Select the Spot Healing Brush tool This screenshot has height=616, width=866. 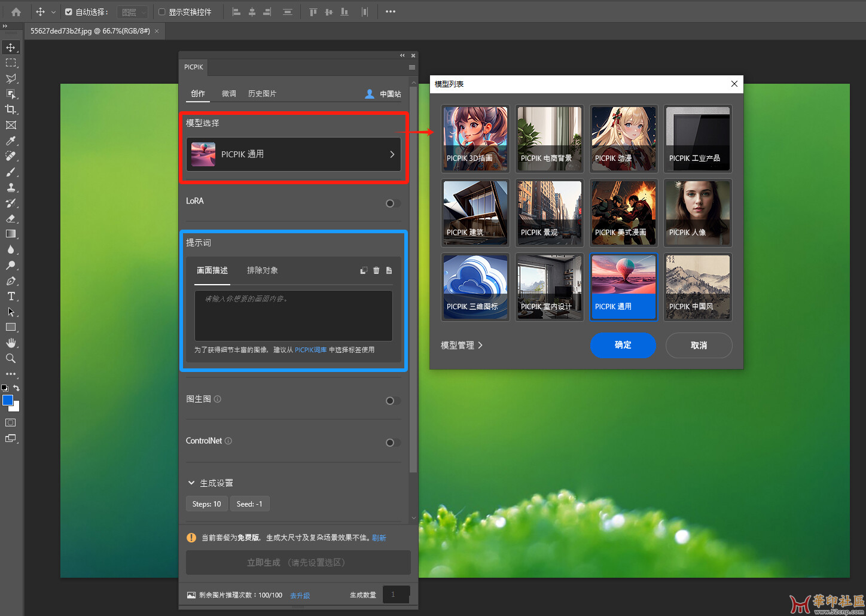coord(11,156)
